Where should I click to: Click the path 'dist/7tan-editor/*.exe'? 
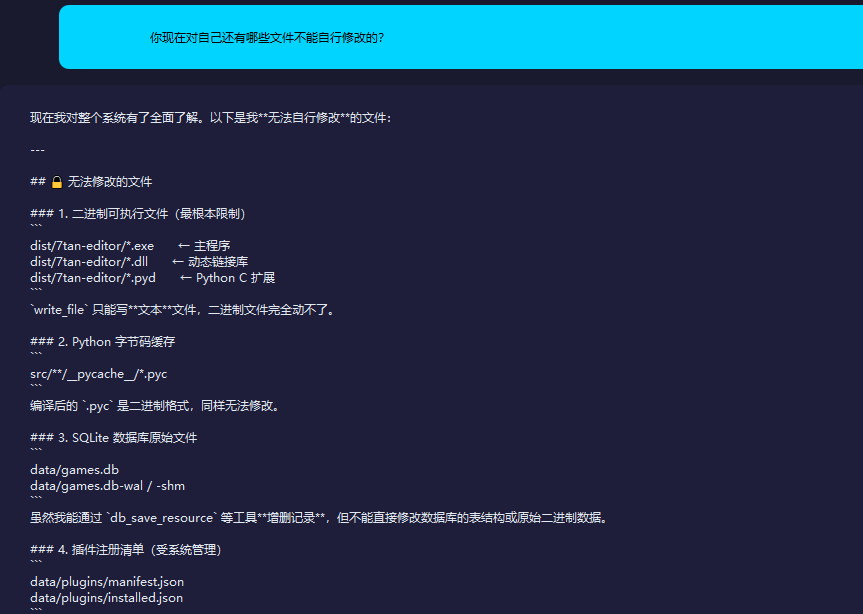(92, 246)
